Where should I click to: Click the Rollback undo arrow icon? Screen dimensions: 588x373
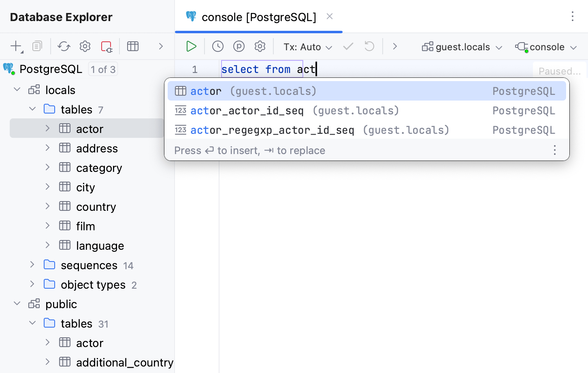coord(369,47)
